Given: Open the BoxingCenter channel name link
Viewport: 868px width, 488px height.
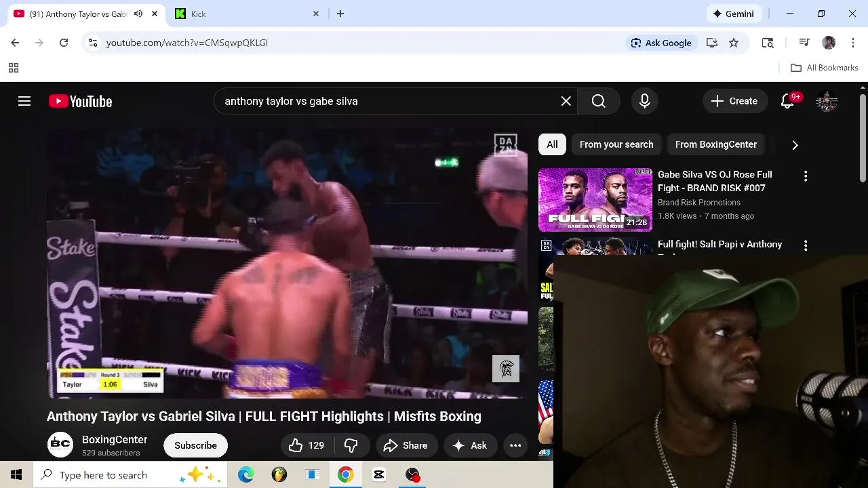Looking at the screenshot, I should [x=115, y=439].
